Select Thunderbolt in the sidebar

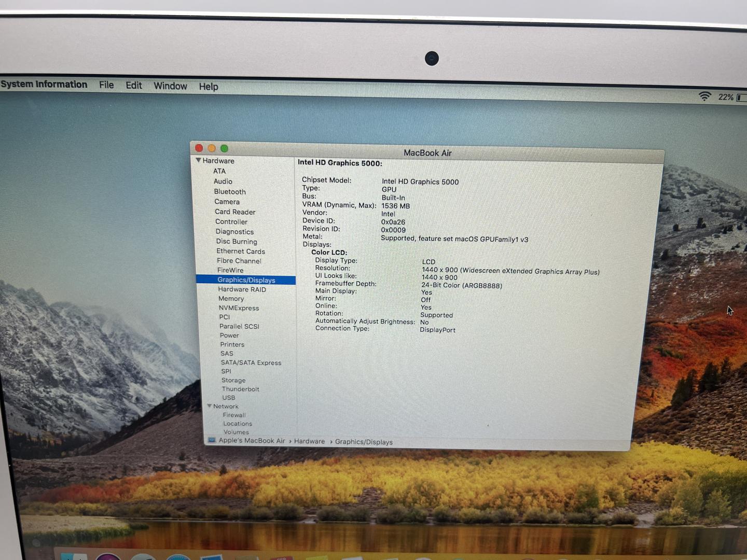coord(240,389)
